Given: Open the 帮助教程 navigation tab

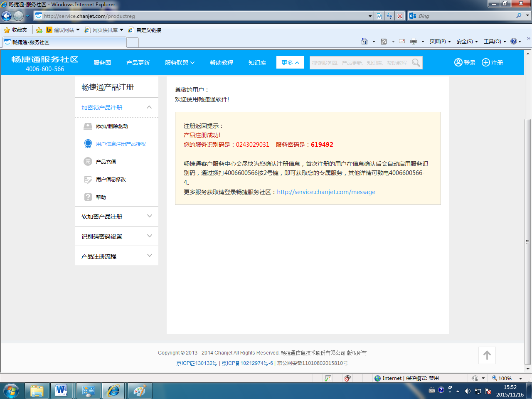Looking at the screenshot, I should pyautogui.click(x=222, y=63).
